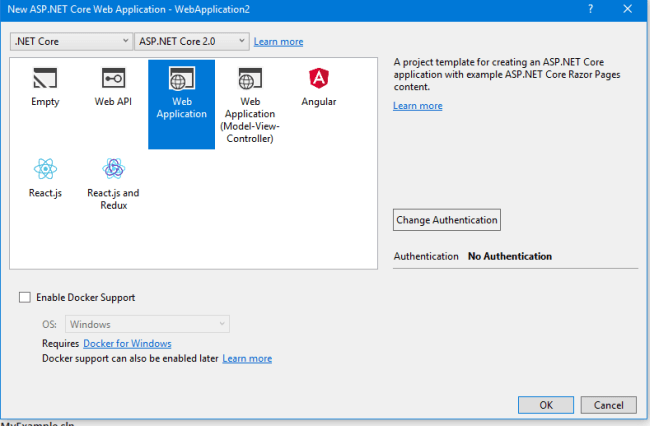Follow the Docker for Windows link
This screenshot has height=426, width=650.
(x=127, y=344)
